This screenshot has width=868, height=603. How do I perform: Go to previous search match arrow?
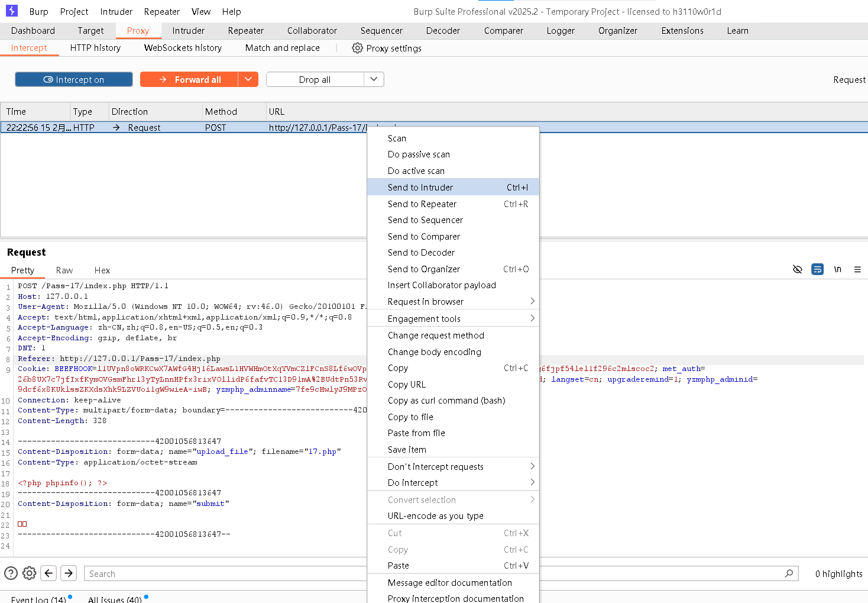click(x=49, y=573)
